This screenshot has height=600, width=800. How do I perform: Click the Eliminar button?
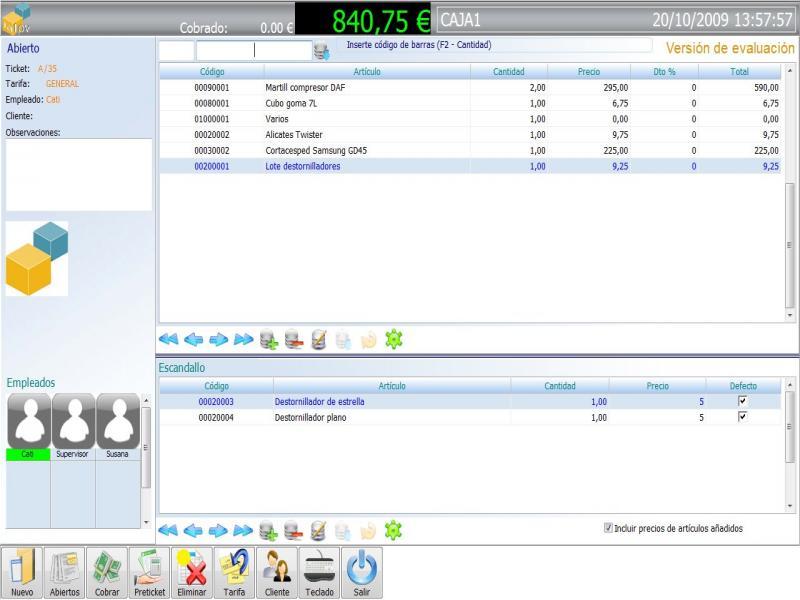click(x=192, y=572)
